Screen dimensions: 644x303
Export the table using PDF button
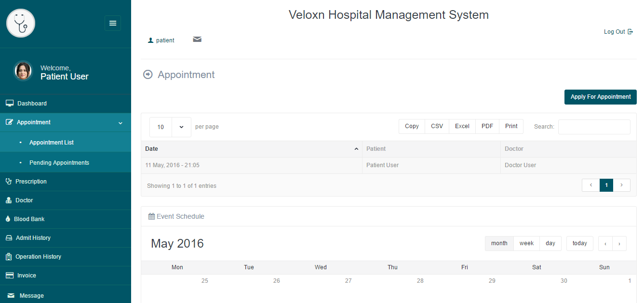click(487, 126)
